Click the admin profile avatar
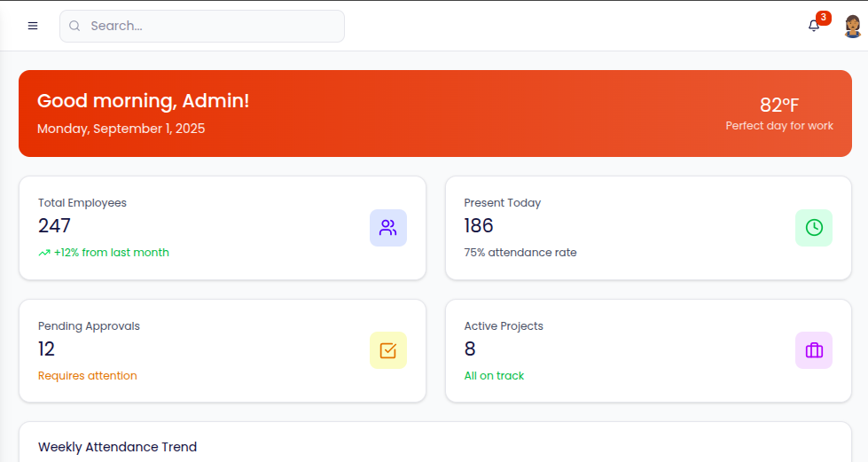 click(852, 26)
